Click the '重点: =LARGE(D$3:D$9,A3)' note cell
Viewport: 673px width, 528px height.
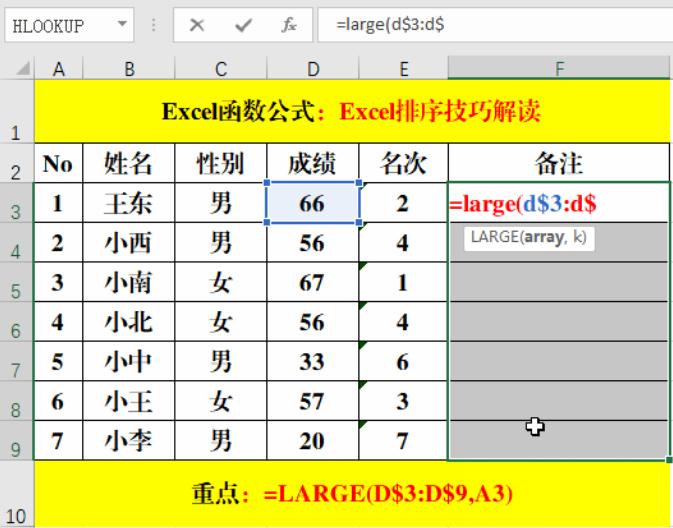(x=352, y=494)
